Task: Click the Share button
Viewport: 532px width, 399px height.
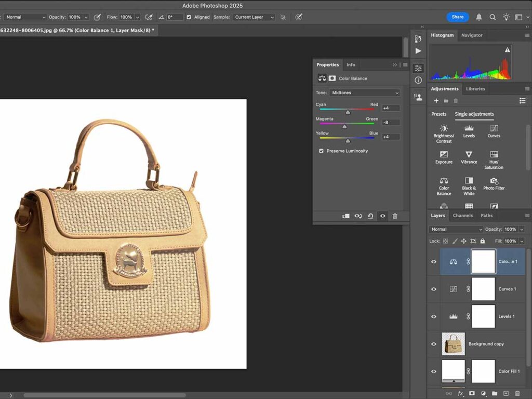Action: click(457, 17)
